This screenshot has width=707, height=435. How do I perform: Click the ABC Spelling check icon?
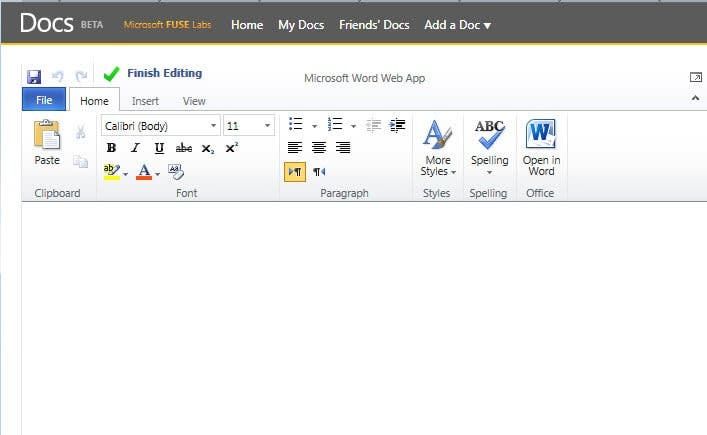(490, 134)
